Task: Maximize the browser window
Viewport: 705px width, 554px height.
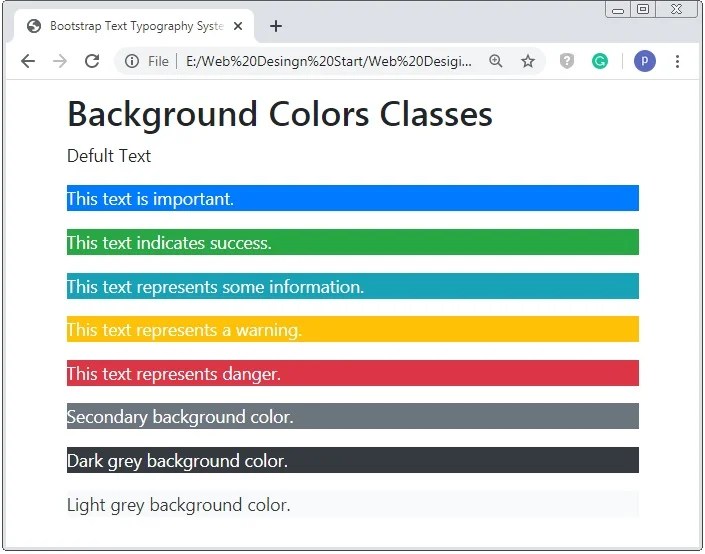Action: 643,9
